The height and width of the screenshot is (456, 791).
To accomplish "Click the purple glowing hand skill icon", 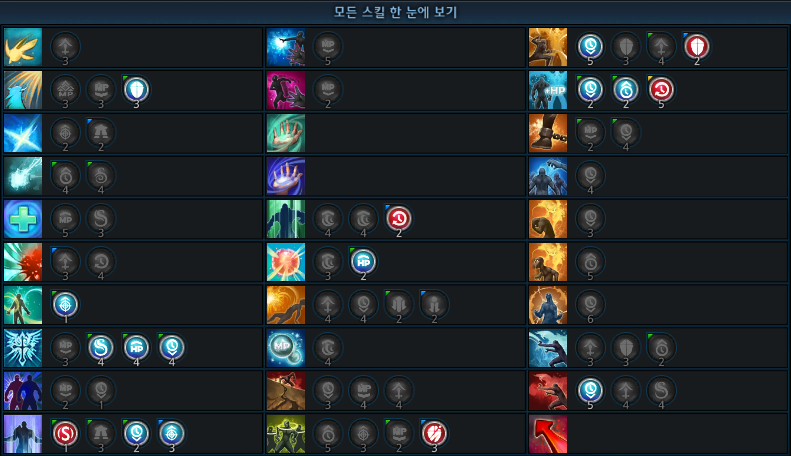I will pos(286,176).
